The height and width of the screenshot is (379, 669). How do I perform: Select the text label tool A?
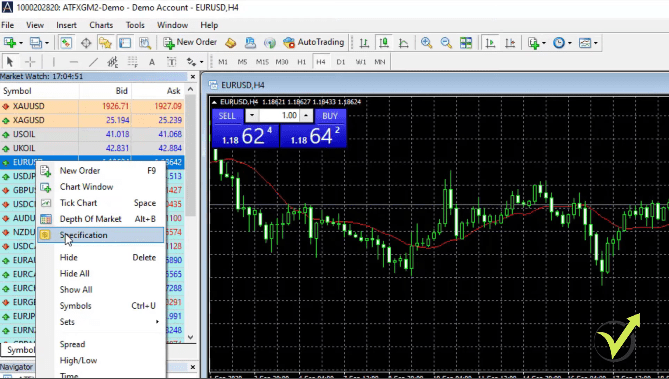[x=151, y=62]
